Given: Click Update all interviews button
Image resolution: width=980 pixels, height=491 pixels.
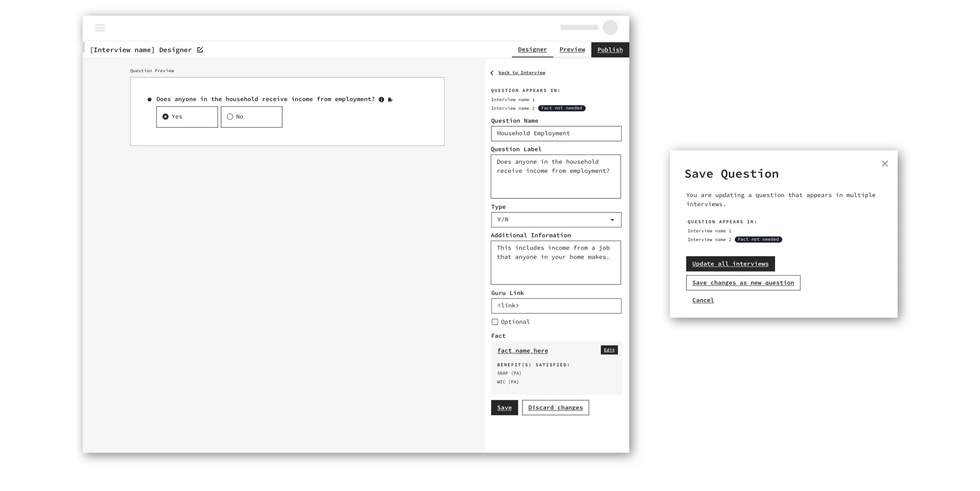Looking at the screenshot, I should click(x=730, y=264).
